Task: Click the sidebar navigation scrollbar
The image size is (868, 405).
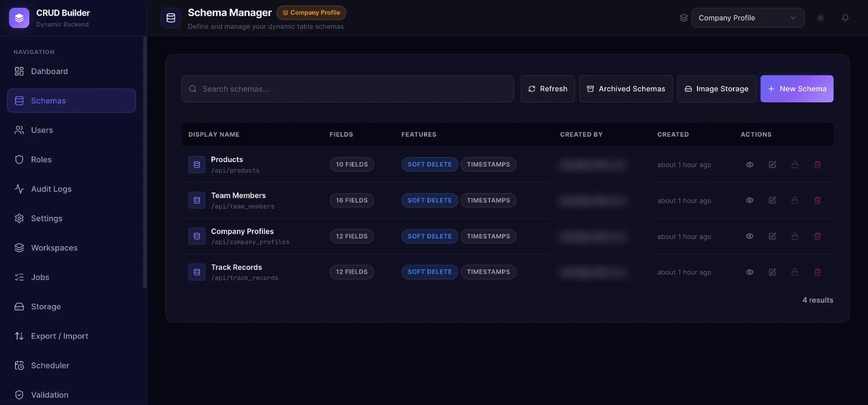Action: point(145,163)
